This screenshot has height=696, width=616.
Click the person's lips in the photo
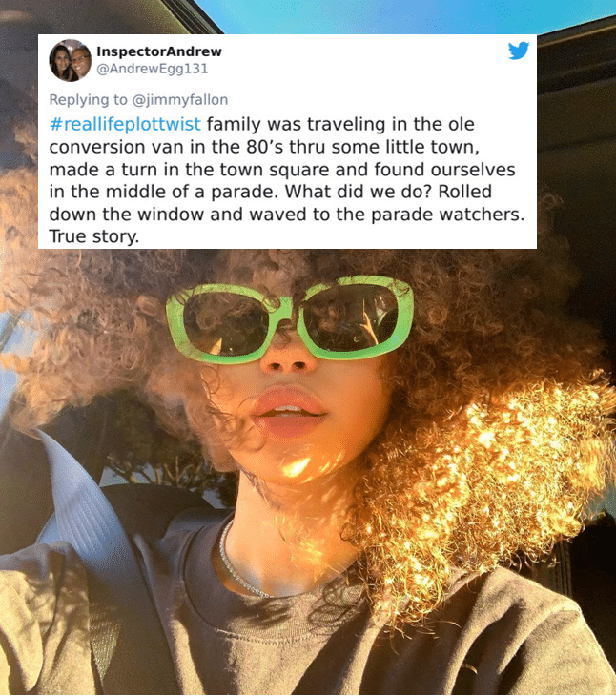[289, 412]
